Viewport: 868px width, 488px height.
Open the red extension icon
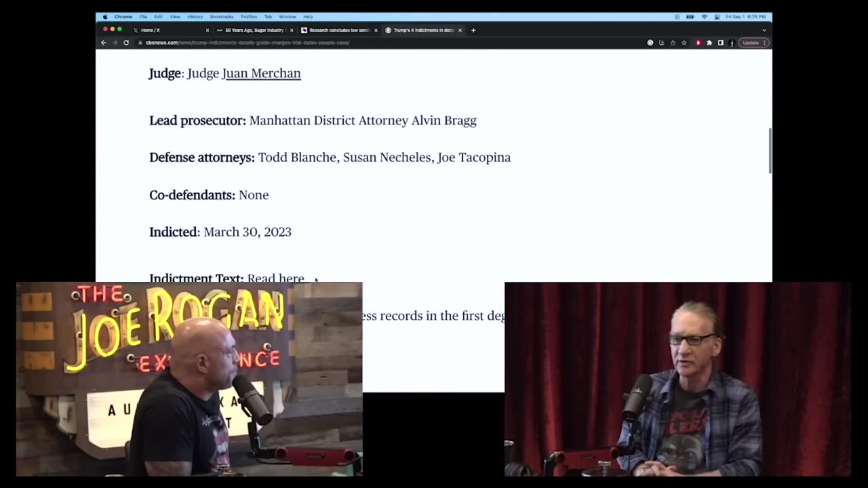(698, 43)
